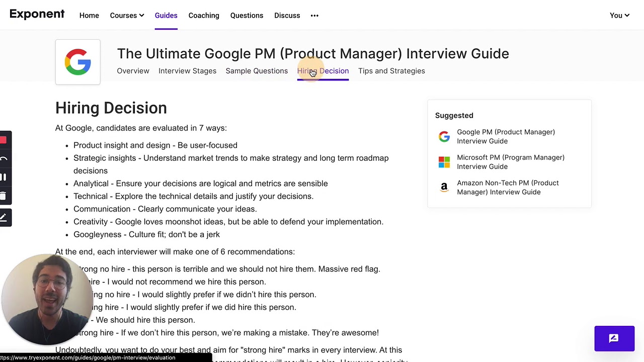The height and width of the screenshot is (362, 644).
Task: Click the presenter webcam bubble
Action: (48, 299)
